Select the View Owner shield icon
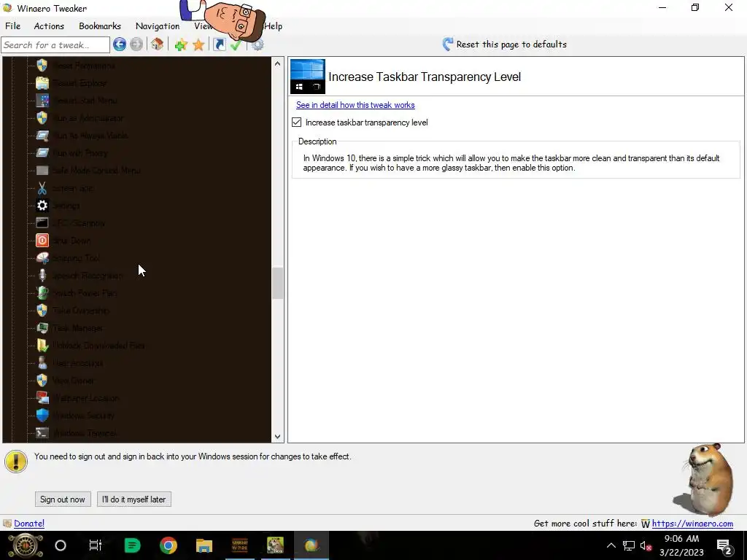This screenshot has width=747, height=560. 42,381
